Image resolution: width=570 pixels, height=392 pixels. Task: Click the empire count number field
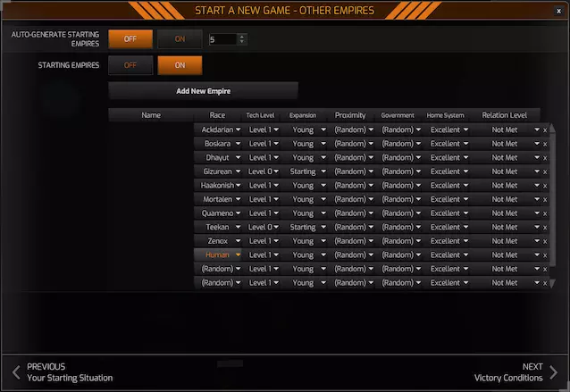(223, 39)
